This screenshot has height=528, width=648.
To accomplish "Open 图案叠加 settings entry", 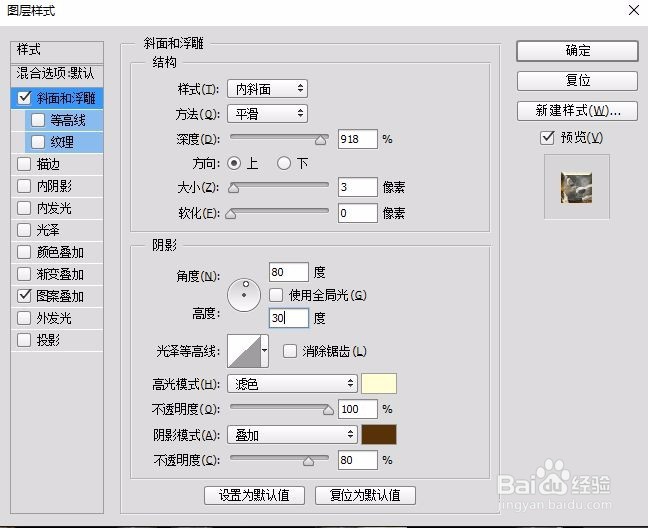I will [57, 296].
